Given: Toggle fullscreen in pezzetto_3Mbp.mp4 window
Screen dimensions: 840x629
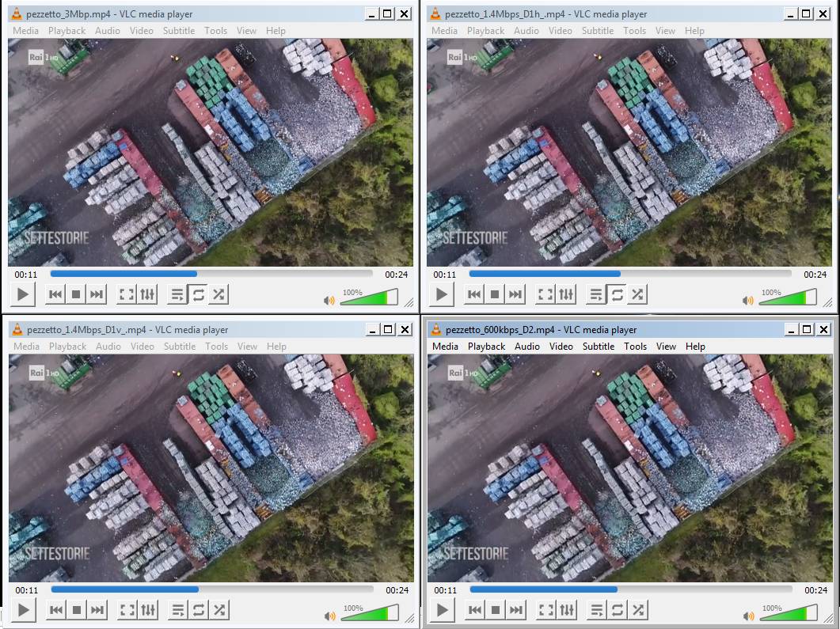Looking at the screenshot, I should pos(127,294).
